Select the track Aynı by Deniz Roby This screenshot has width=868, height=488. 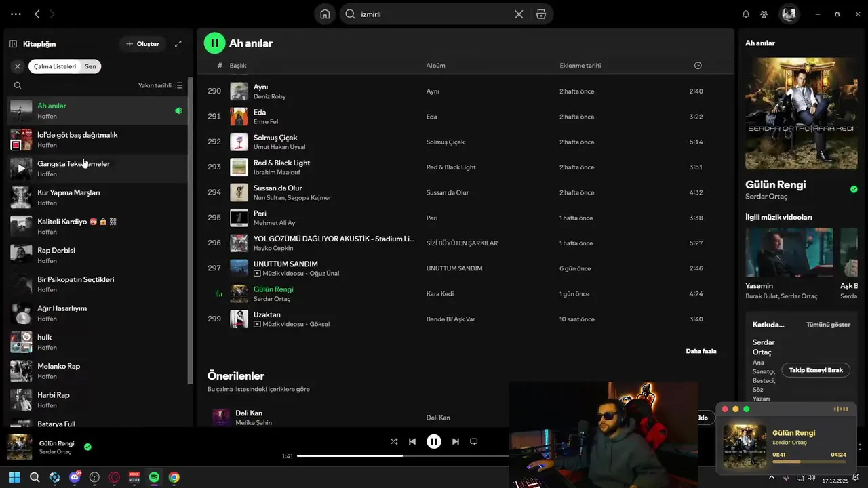(x=465, y=91)
